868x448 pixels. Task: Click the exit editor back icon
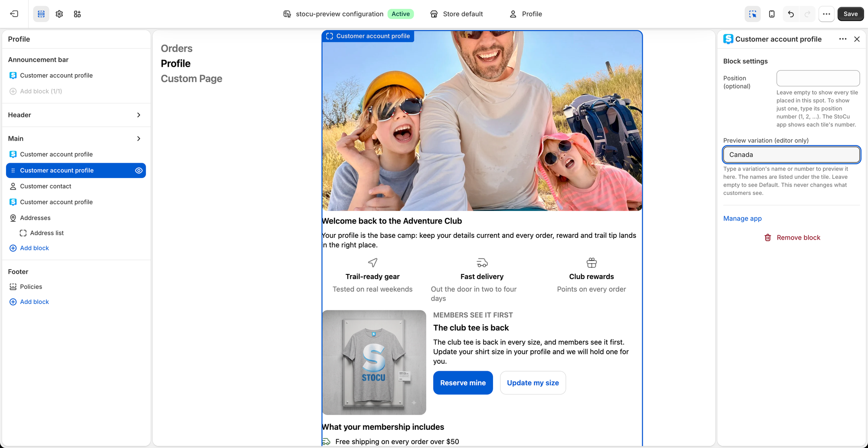pos(14,14)
